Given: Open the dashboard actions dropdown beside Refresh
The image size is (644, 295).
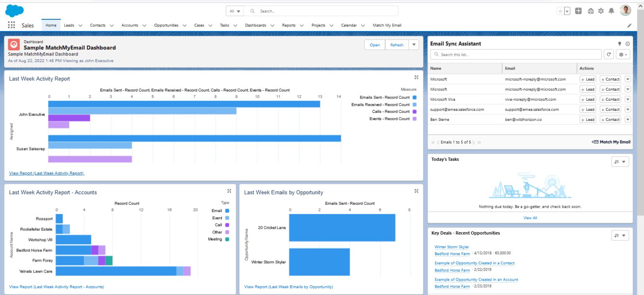Looking at the screenshot, I should (x=413, y=44).
